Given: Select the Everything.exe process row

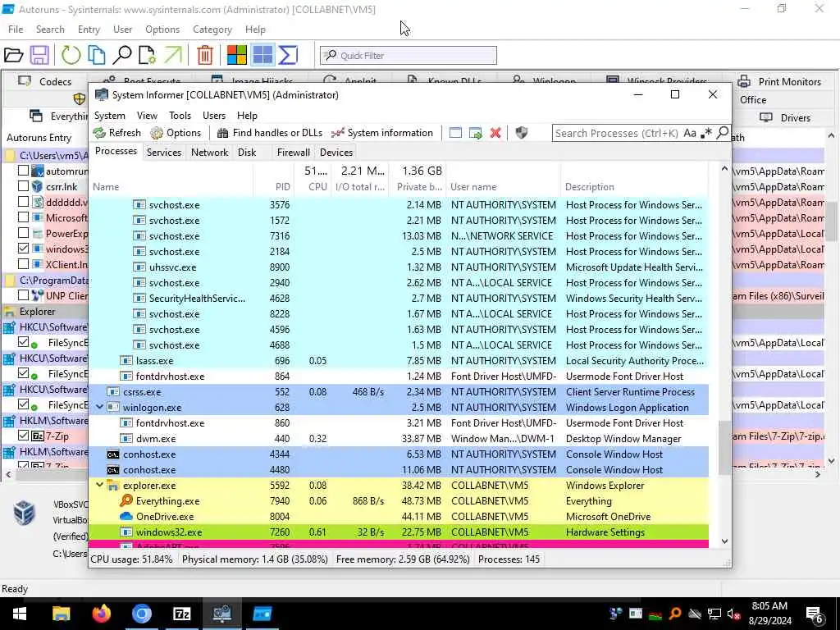Looking at the screenshot, I should tap(399, 501).
